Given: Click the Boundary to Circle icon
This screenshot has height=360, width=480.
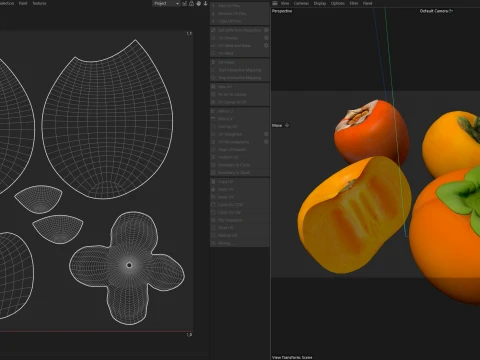Looking at the screenshot, I should 214,165.
